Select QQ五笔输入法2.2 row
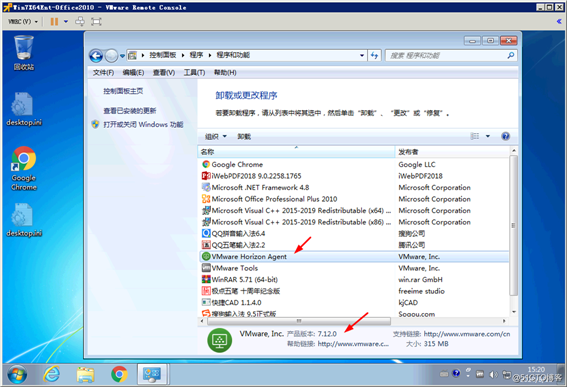 pos(354,245)
